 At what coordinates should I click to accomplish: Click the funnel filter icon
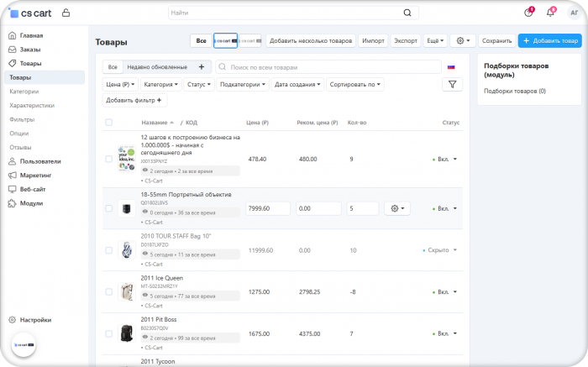tap(452, 84)
